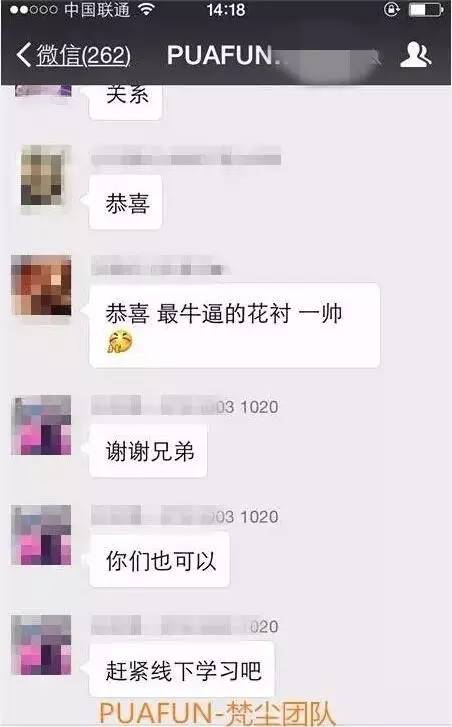
Task: Tap the 微信(262) back link
Action: pos(83,55)
